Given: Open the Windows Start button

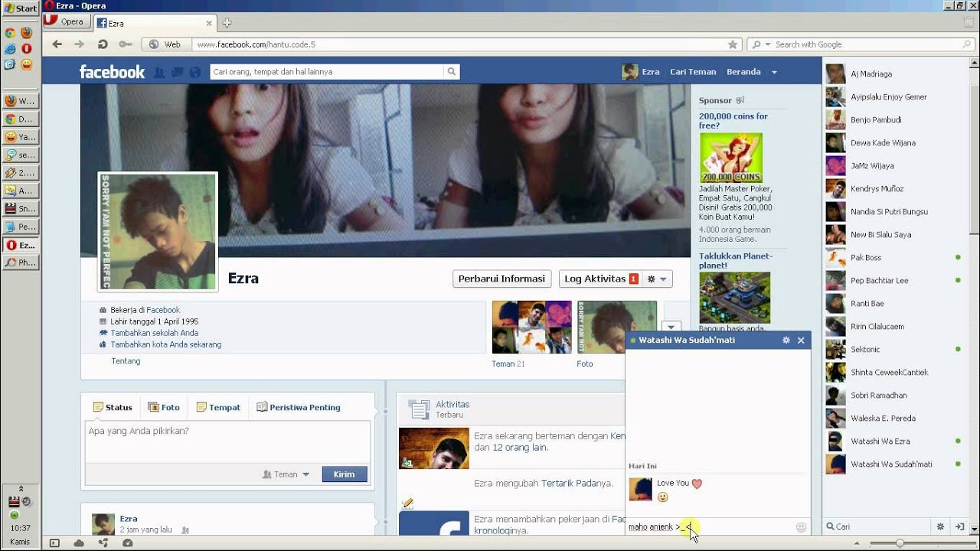Looking at the screenshot, I should [x=20, y=8].
